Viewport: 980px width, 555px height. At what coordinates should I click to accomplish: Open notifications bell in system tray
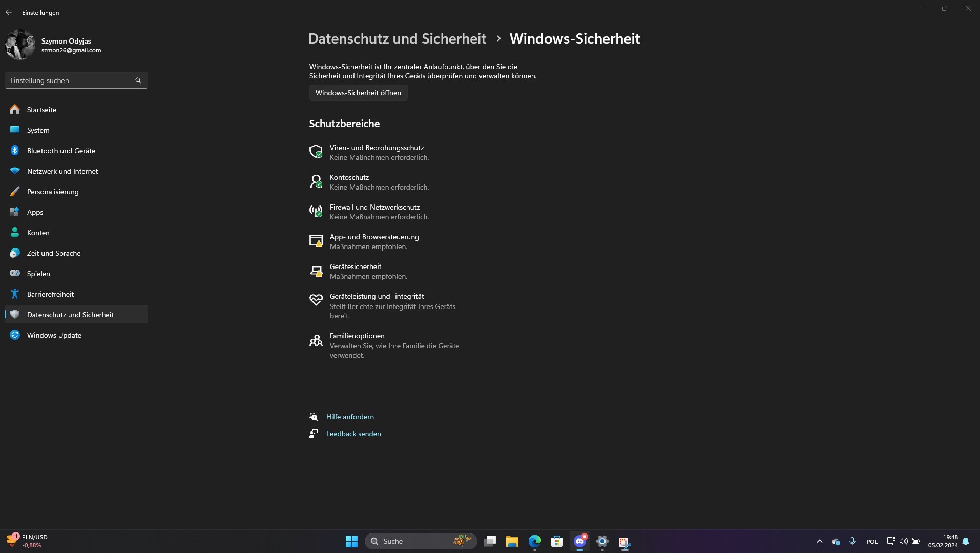coord(966,541)
